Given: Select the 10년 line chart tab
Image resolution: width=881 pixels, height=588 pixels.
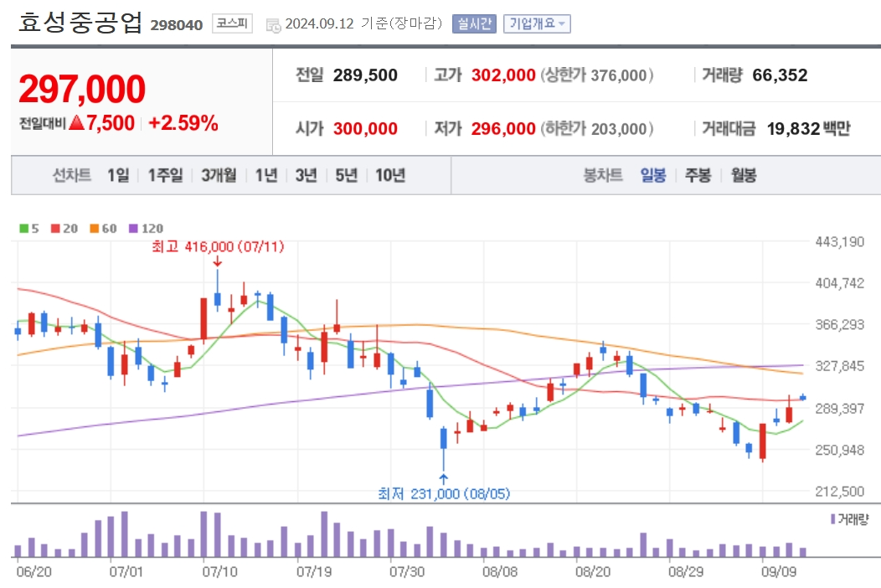Looking at the screenshot, I should pos(390,175).
